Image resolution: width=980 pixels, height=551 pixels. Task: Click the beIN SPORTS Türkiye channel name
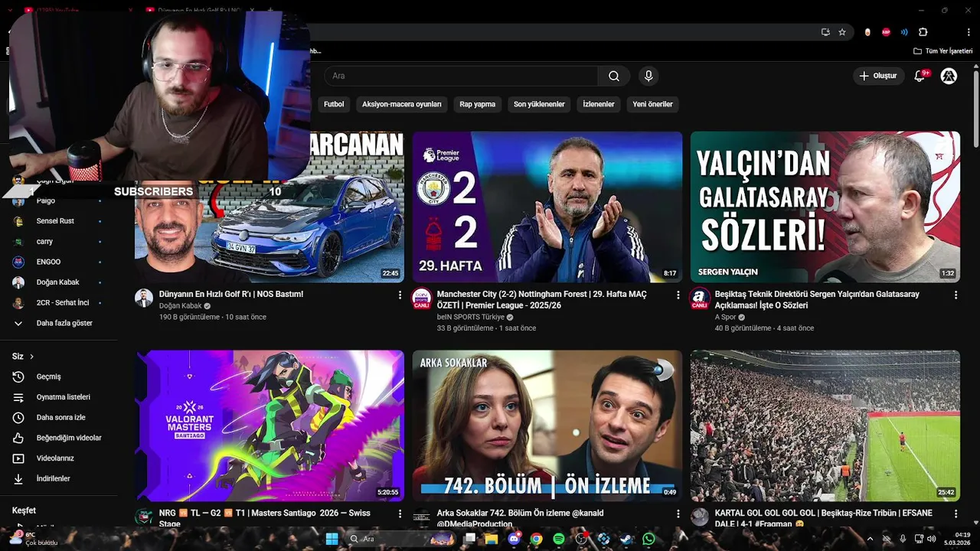[471, 317]
